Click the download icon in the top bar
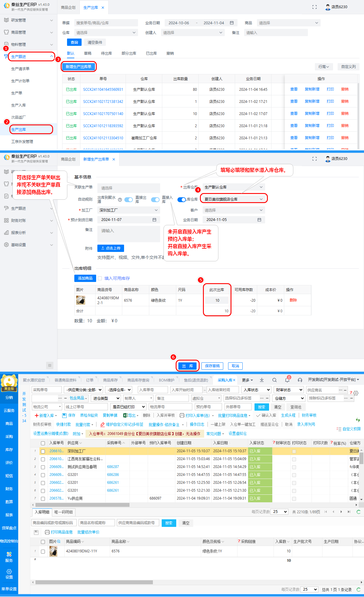The width and height of the screenshot is (364, 597). [x=262, y=380]
